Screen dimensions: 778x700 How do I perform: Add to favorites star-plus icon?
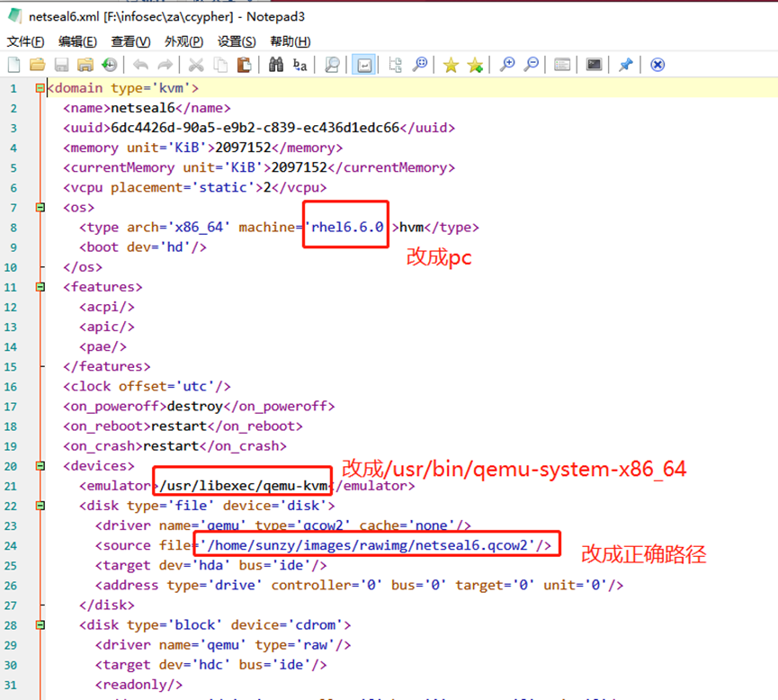[x=475, y=65]
